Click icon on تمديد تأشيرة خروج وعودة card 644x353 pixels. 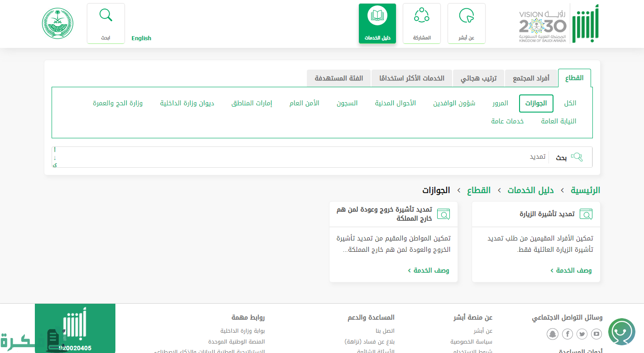(444, 214)
